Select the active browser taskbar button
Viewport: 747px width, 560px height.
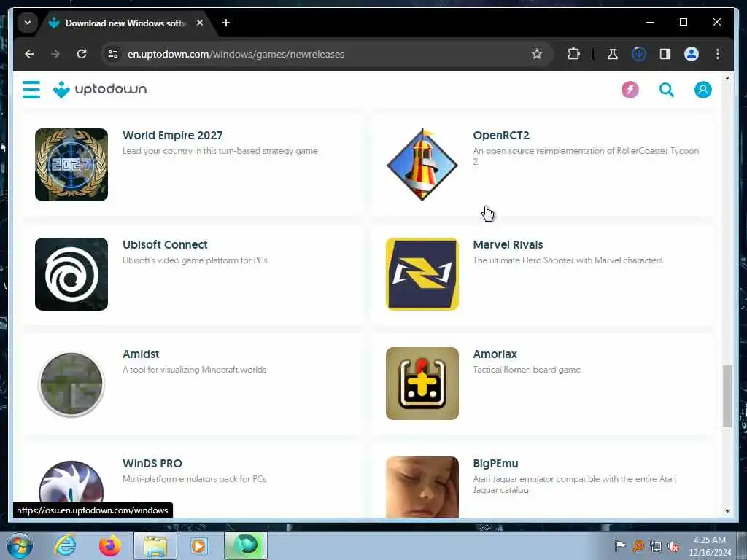click(246, 545)
